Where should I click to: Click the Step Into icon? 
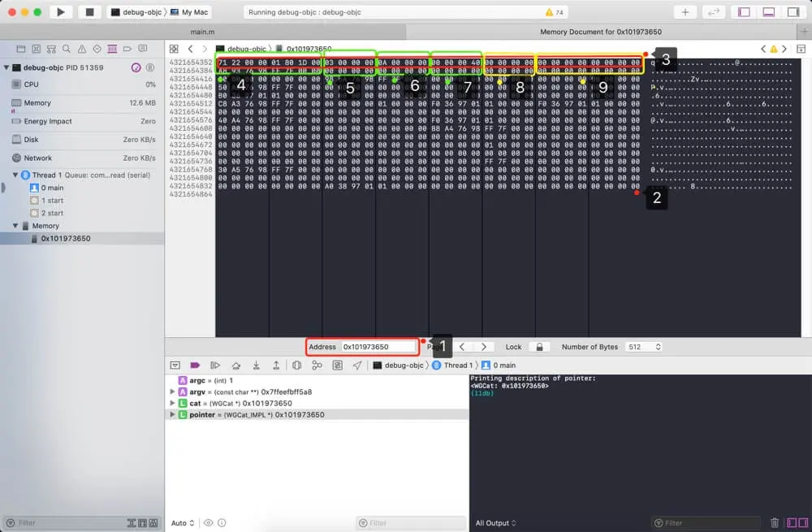pos(257,365)
